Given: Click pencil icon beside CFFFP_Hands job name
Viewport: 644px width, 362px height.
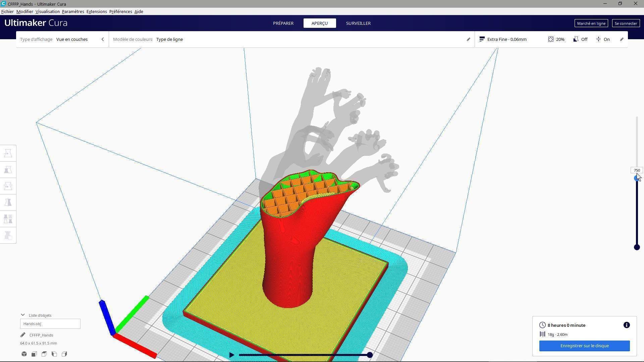Looking at the screenshot, I should coord(23,335).
